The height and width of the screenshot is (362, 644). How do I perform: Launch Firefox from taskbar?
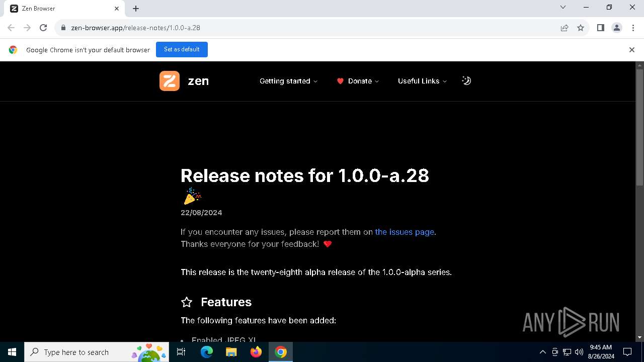(256, 352)
